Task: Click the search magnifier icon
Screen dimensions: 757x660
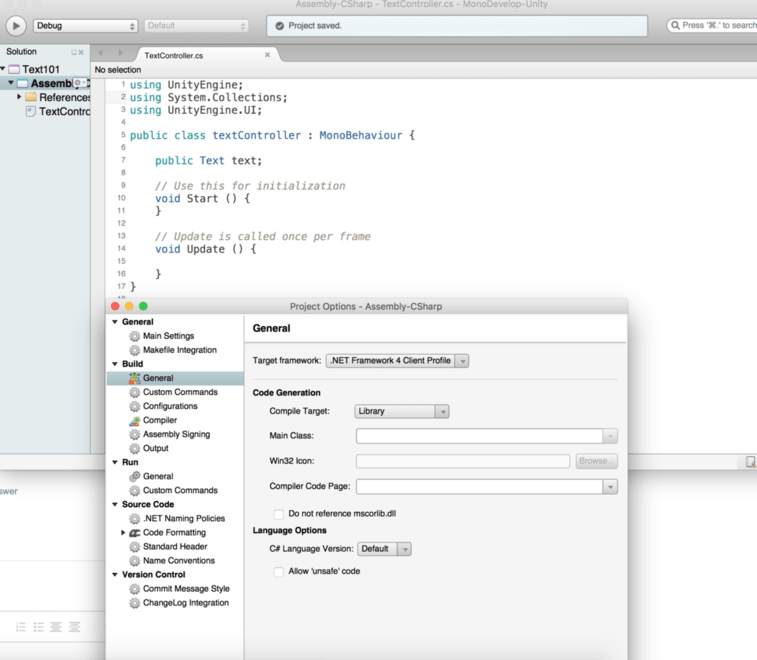Action: point(676,26)
